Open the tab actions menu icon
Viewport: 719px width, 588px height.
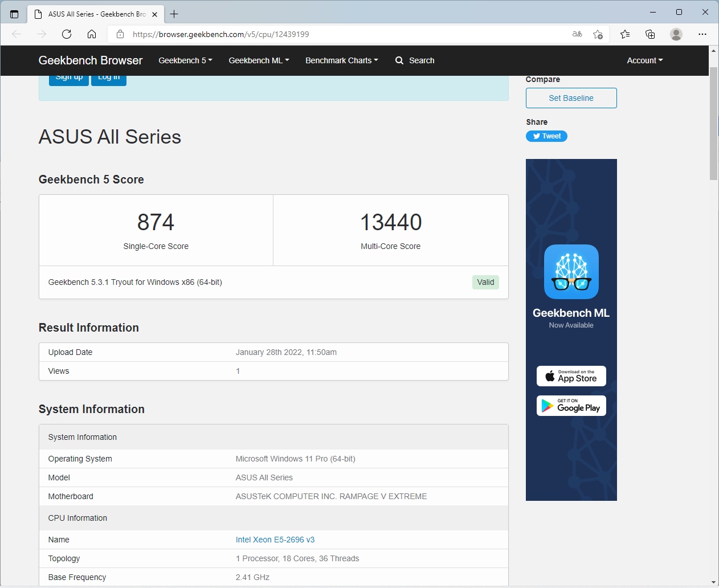pos(14,14)
